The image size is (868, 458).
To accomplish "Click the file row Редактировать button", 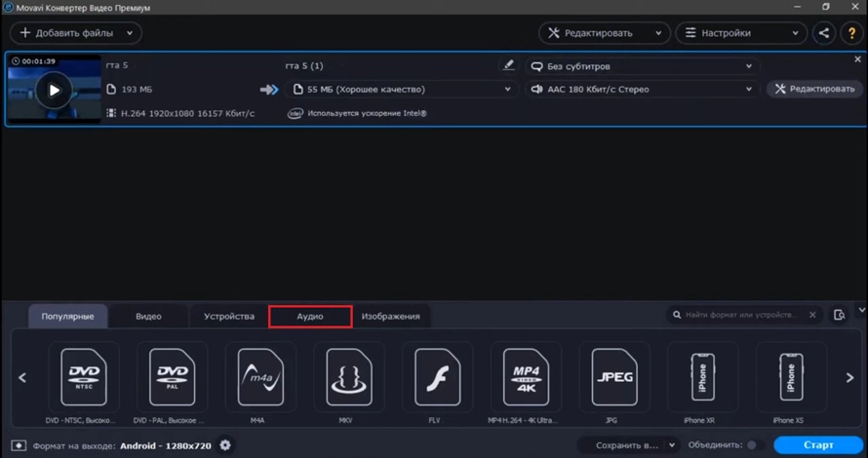I will tap(814, 89).
